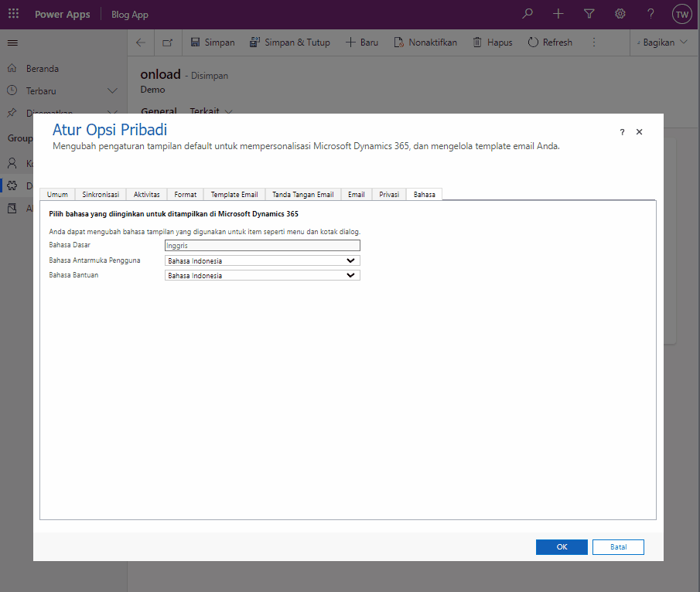The image size is (700, 592).
Task: Switch to the Umum tab
Action: point(57,195)
